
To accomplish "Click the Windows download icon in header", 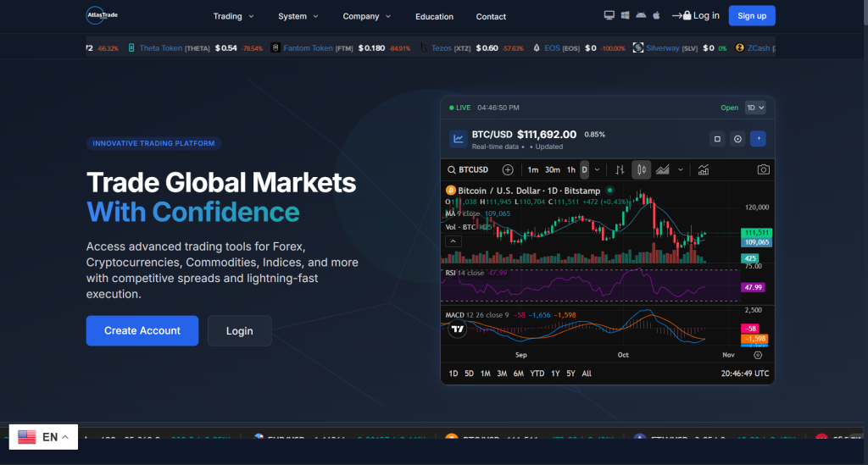I will click(625, 15).
